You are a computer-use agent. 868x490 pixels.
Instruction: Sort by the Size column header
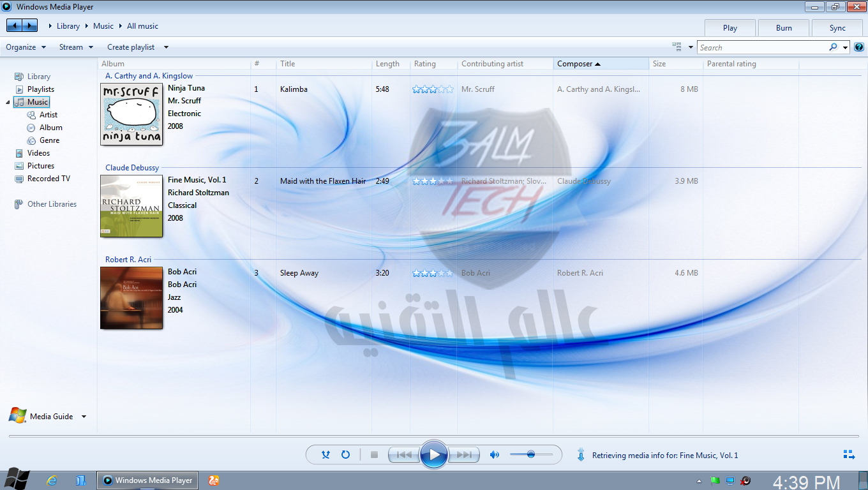(x=675, y=64)
